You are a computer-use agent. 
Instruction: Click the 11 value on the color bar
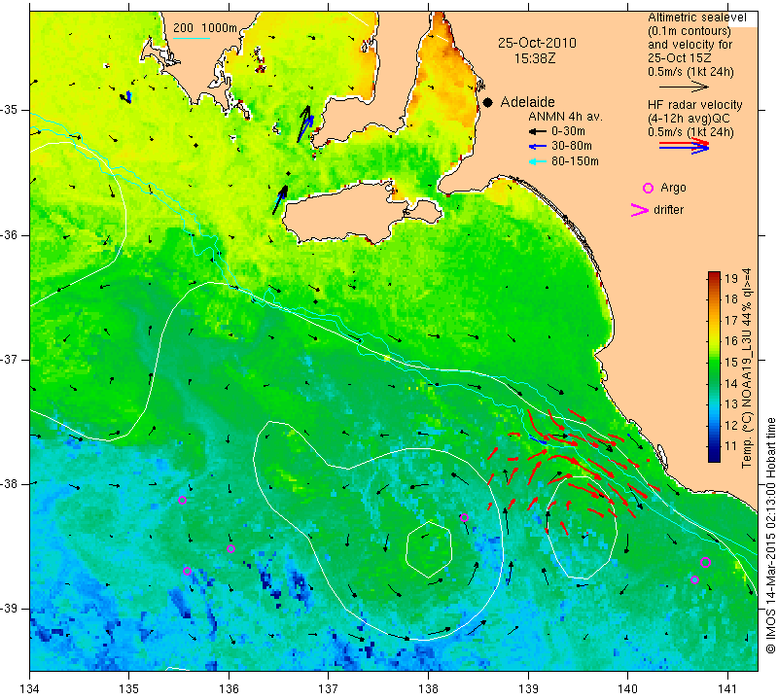(x=731, y=446)
